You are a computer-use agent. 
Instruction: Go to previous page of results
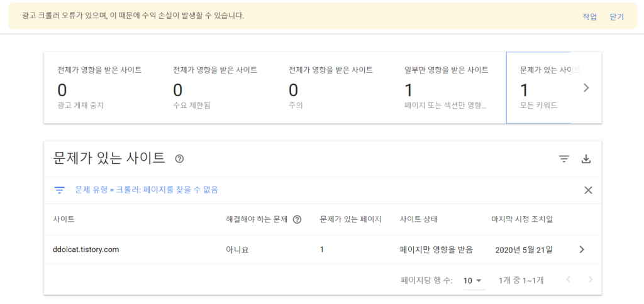tap(569, 280)
